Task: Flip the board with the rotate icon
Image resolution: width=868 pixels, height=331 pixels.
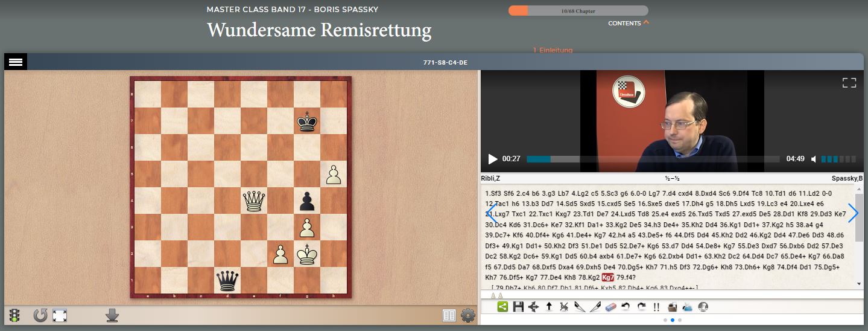Action: 40,315
